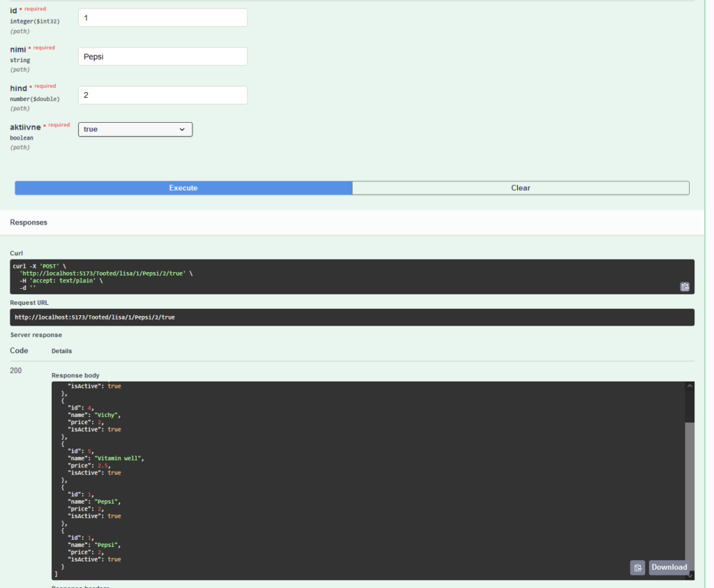The image size is (714, 588).
Task: Clear the request with Clear button
Action: [x=520, y=188]
